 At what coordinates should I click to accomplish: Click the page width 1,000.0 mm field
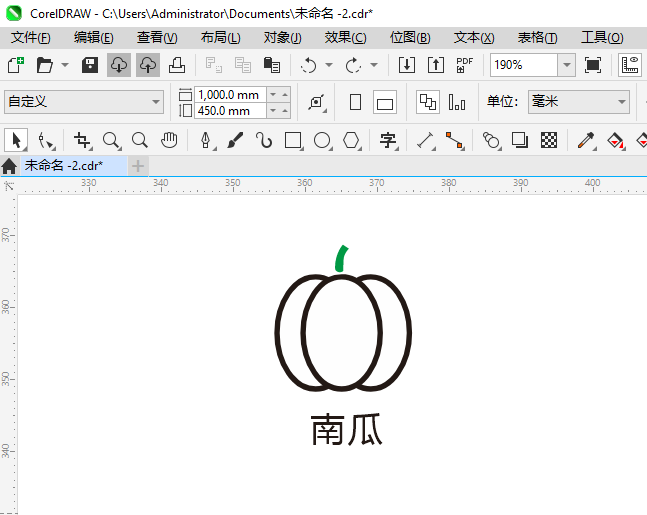[x=230, y=94]
